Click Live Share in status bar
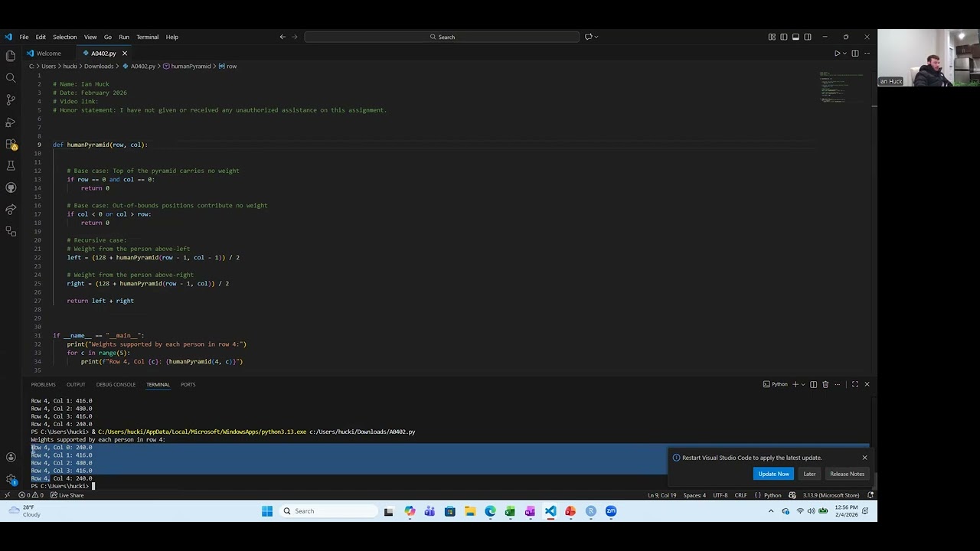Viewport: 980px width, 551px height. pos(67,495)
